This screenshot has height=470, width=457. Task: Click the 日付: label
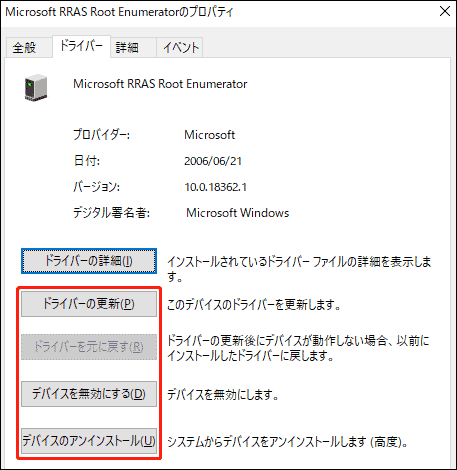pos(87,161)
